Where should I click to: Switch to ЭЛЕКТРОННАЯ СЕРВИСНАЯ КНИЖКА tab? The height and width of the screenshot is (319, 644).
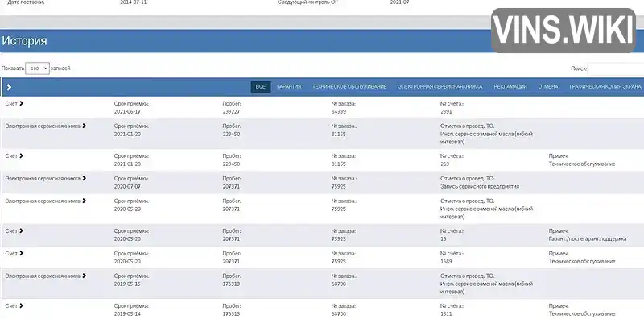(x=440, y=87)
